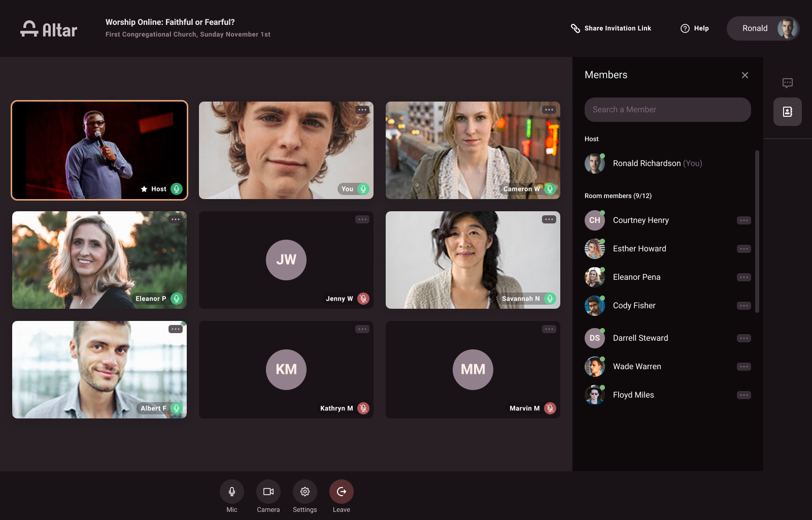Click the Search a Member field
Screen dimensions: 812x520
667,110
